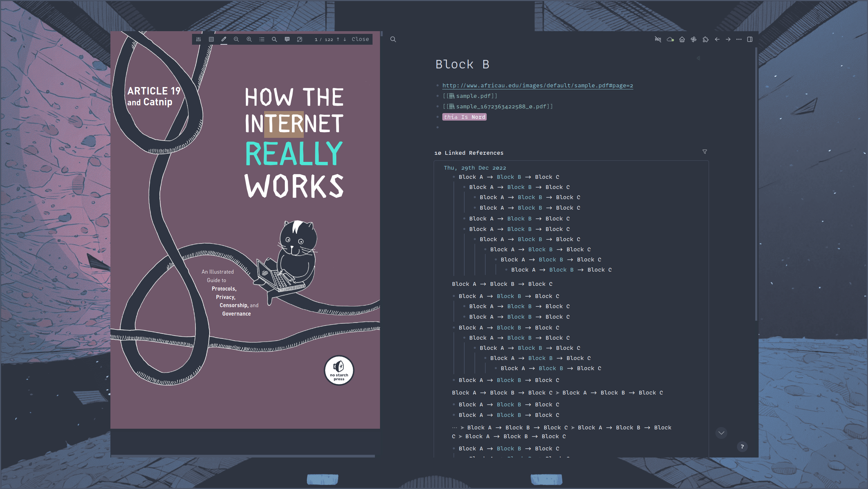Viewport: 868px width, 489px height.
Task: Open the PDF annotations page icon
Action: coord(287,39)
